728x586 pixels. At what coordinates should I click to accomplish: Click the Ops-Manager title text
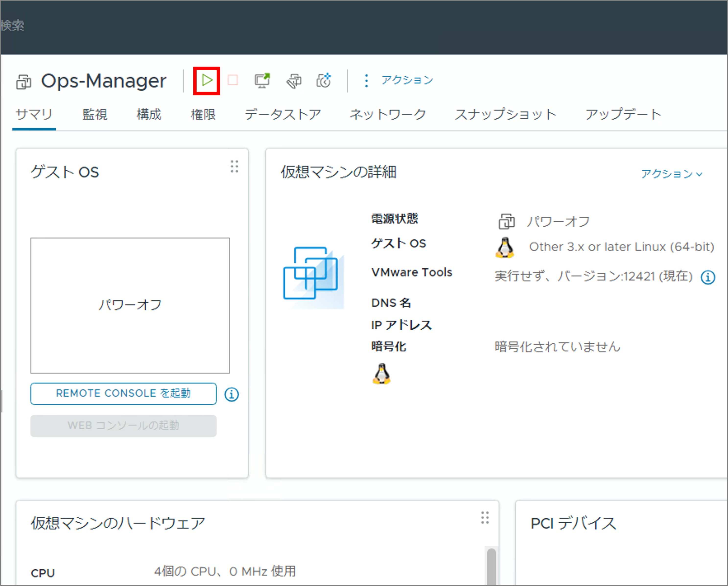(104, 81)
